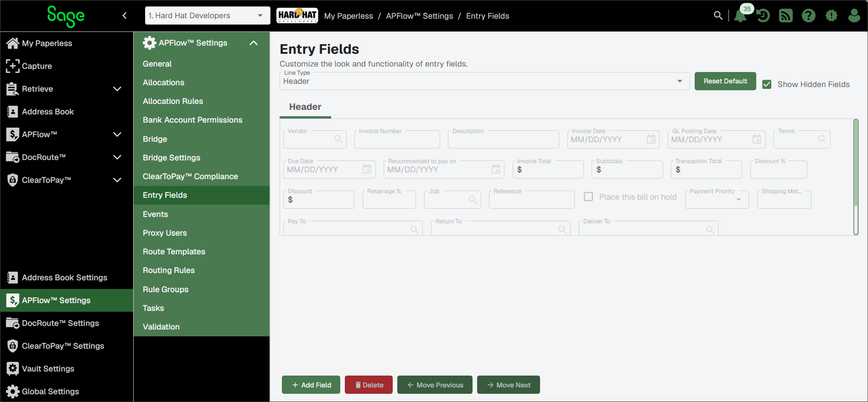Viewport: 868px width, 402px height.
Task: Open General settings menu item
Action: click(202, 64)
